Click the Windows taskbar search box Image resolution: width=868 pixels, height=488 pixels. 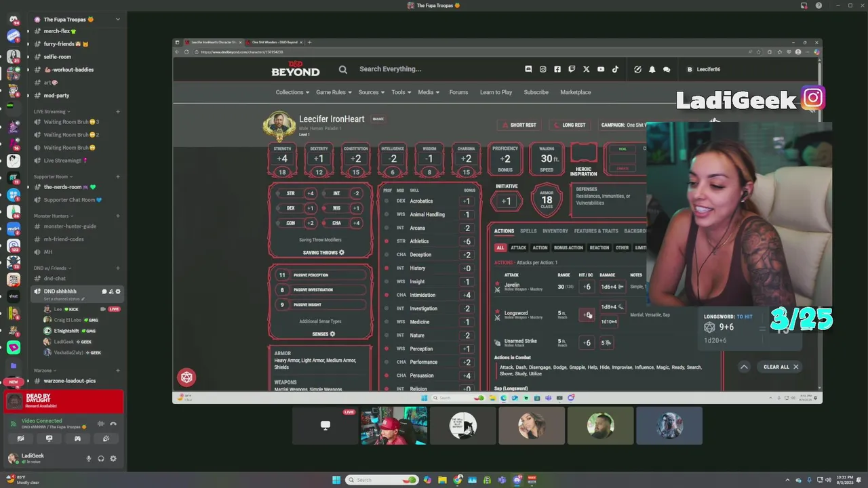381,480
